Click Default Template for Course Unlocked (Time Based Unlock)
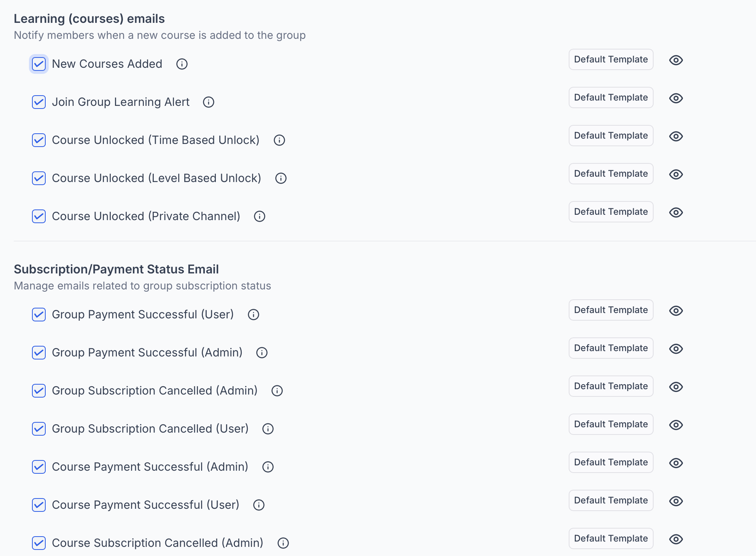The height and width of the screenshot is (556, 756). (611, 136)
